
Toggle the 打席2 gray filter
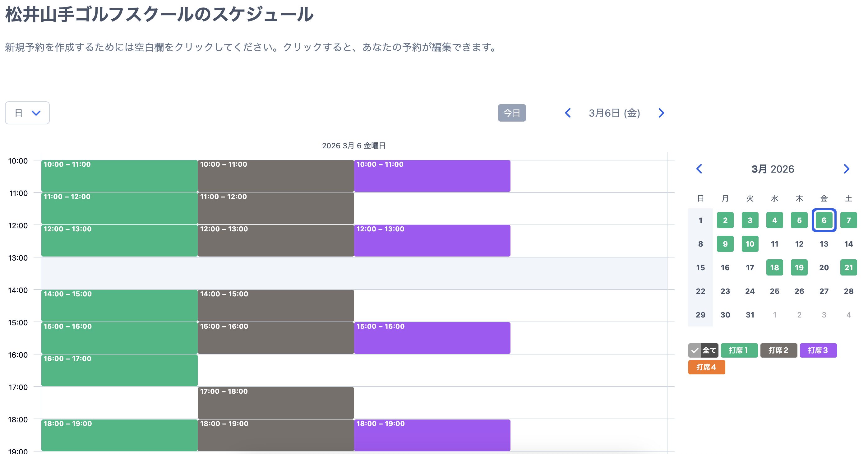(x=778, y=350)
